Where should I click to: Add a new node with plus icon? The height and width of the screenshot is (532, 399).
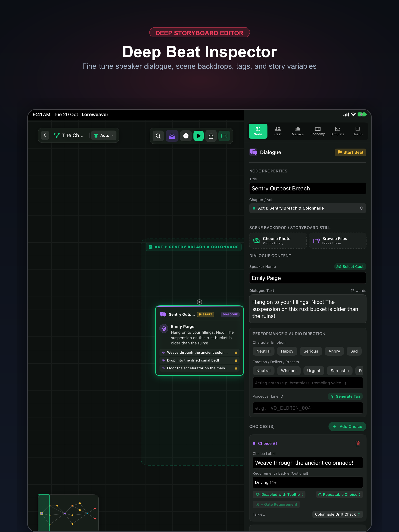[x=186, y=136]
